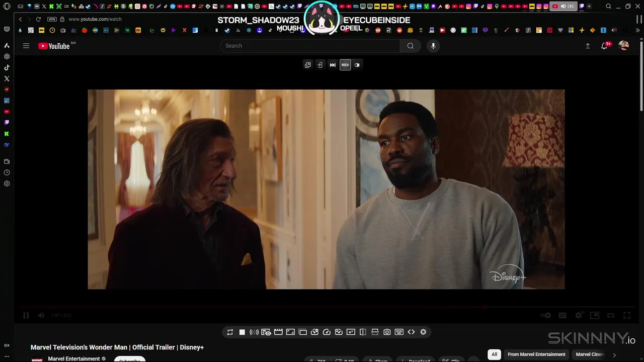Enter fullscreen from the player controls
Screen dimensions: 644x362
coord(627,315)
